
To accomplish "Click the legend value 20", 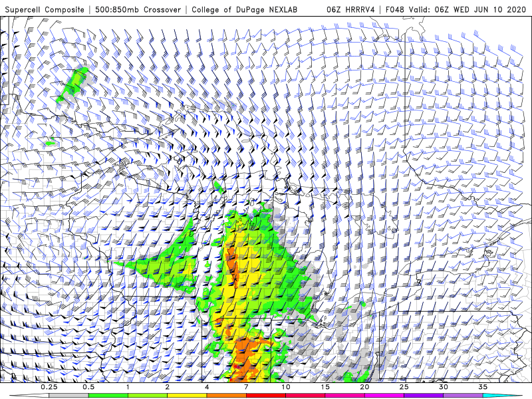I will [x=364, y=387].
